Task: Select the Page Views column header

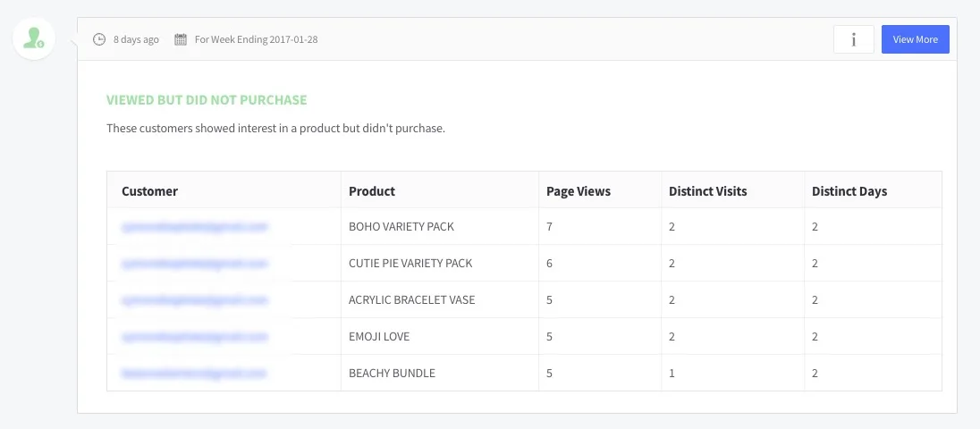Action: (579, 191)
